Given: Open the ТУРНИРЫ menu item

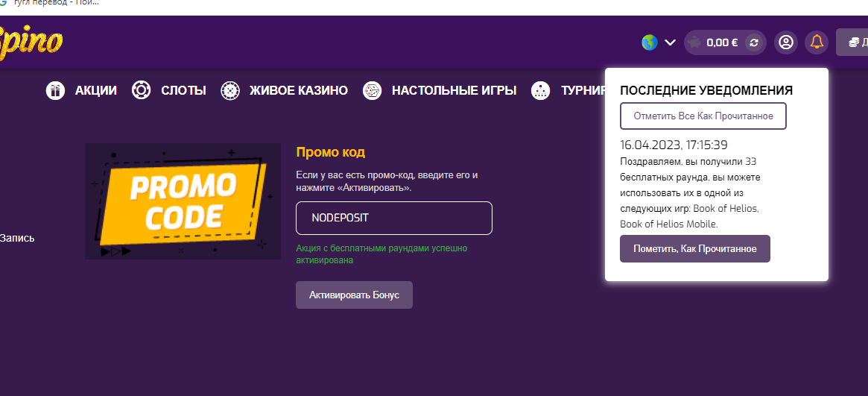Looking at the screenshot, I should click(583, 90).
